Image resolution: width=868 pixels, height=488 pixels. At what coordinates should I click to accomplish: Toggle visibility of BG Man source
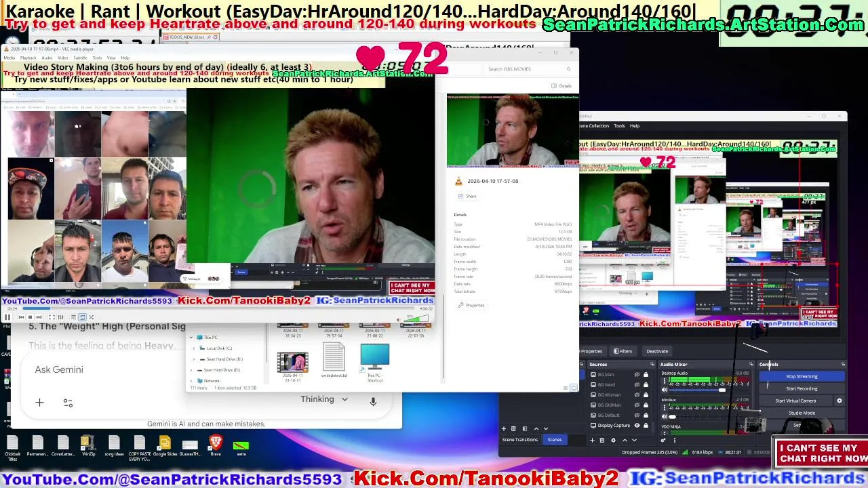click(637, 374)
